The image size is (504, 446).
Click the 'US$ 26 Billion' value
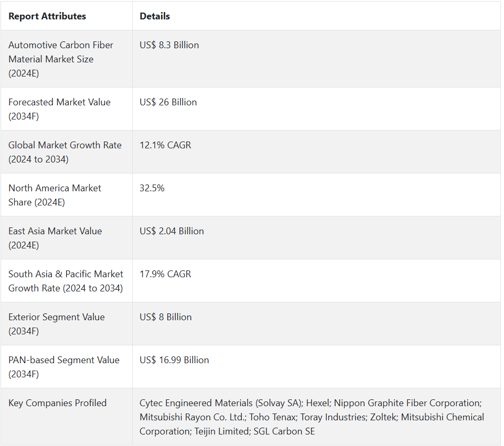pyautogui.click(x=168, y=102)
